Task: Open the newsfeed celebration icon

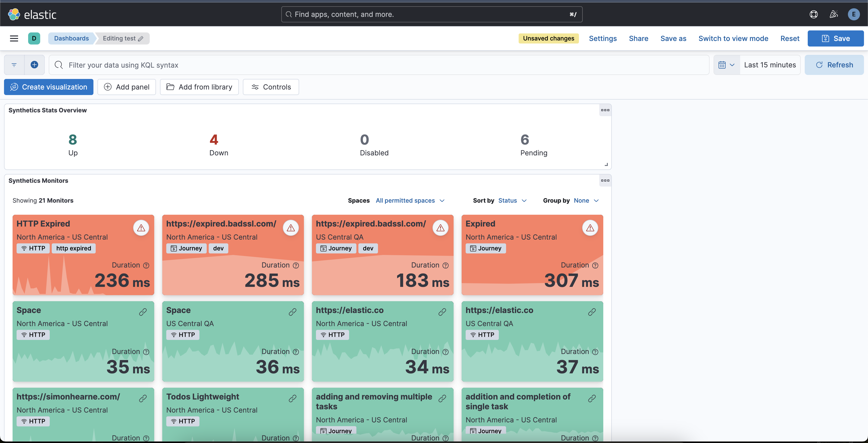Action: coord(834,15)
